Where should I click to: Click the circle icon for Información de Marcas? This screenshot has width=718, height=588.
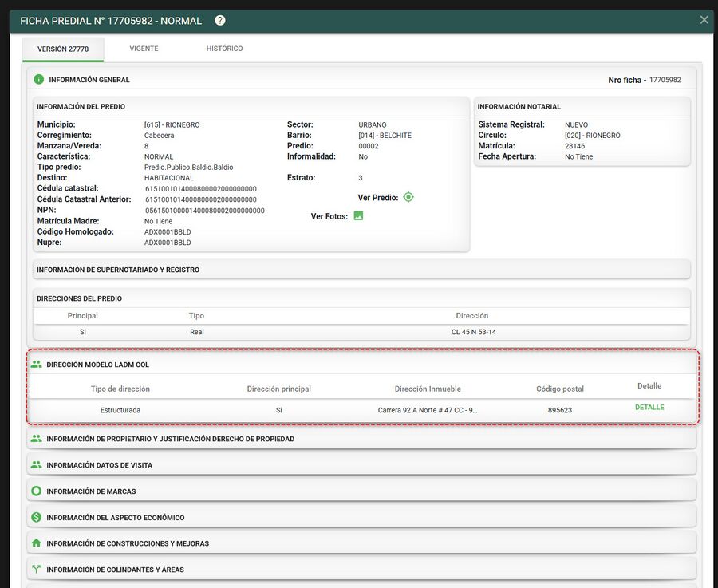click(36, 491)
